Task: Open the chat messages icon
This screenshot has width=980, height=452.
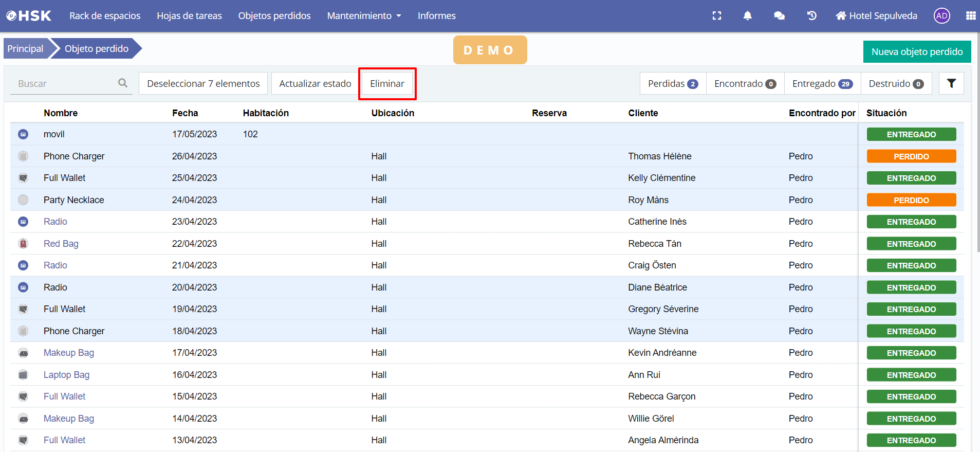Action: pyautogui.click(x=779, y=16)
